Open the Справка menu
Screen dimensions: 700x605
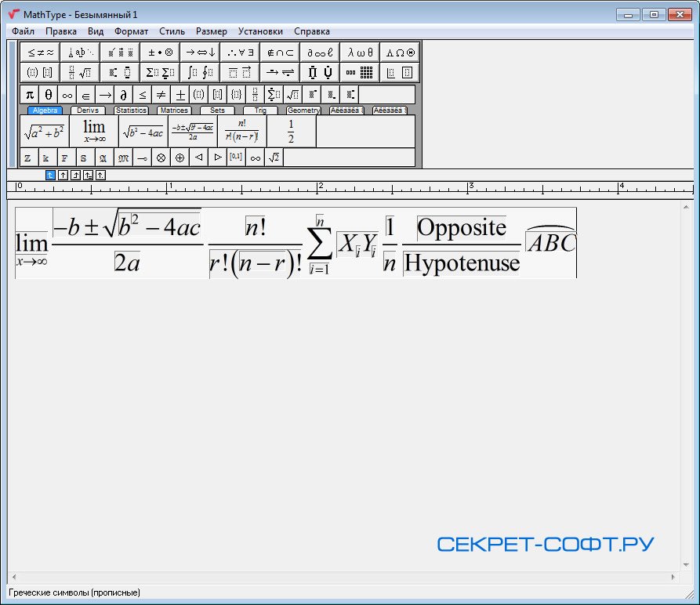coord(312,31)
